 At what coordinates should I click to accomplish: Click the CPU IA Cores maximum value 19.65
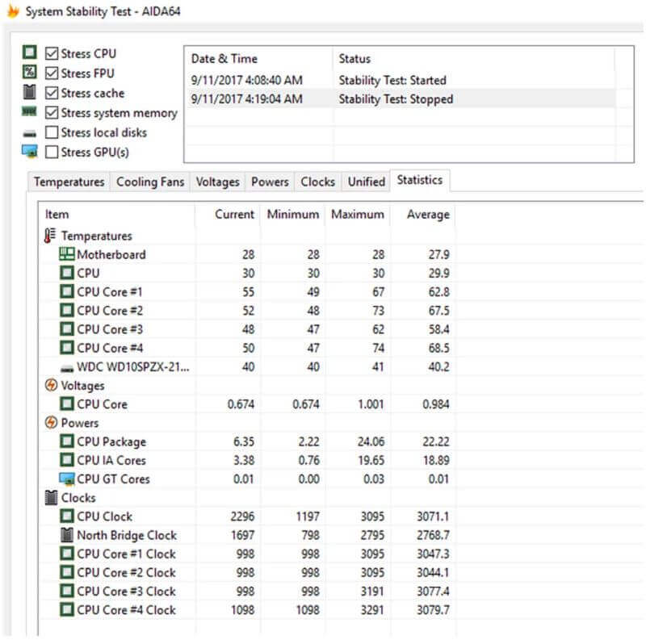click(x=371, y=460)
